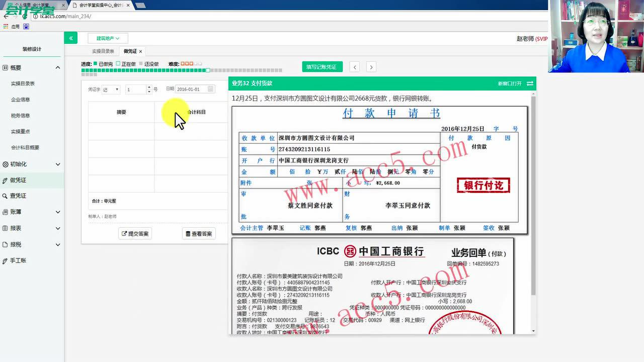This screenshot has height=362, width=644.
Task: Switch to the 实操目录表 tab
Action: 103,51
